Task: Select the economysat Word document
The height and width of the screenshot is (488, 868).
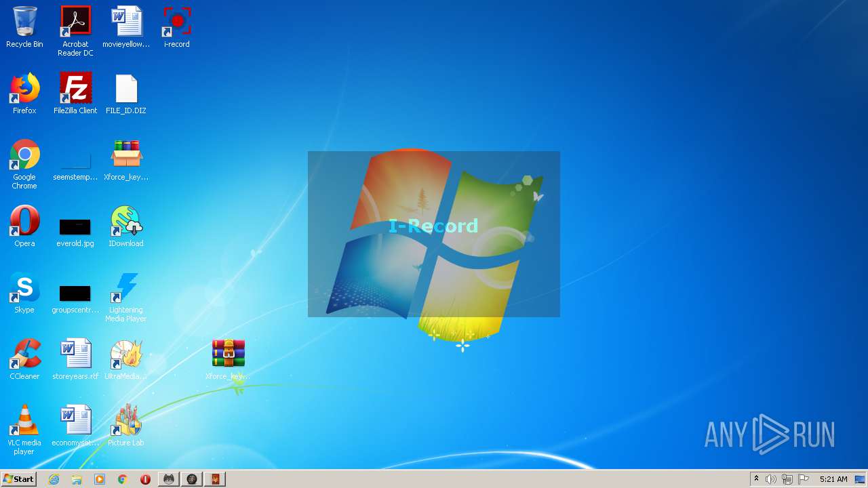Action: [75, 426]
